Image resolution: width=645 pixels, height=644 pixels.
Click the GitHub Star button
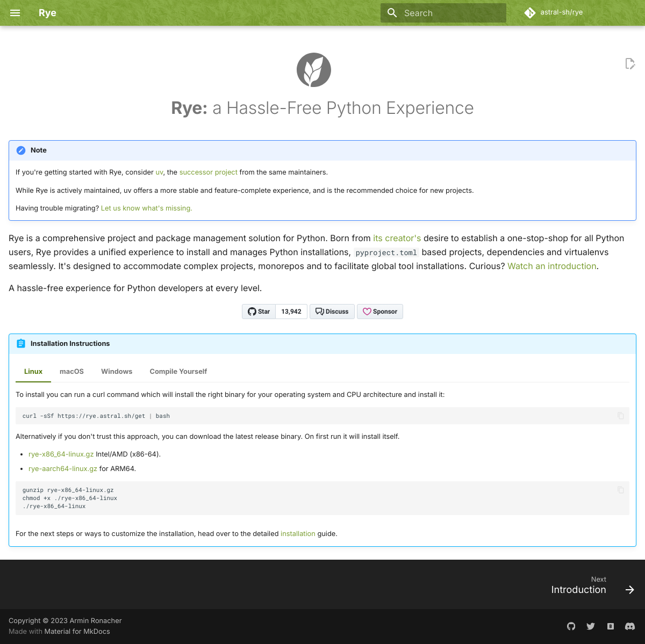pyautogui.click(x=259, y=312)
